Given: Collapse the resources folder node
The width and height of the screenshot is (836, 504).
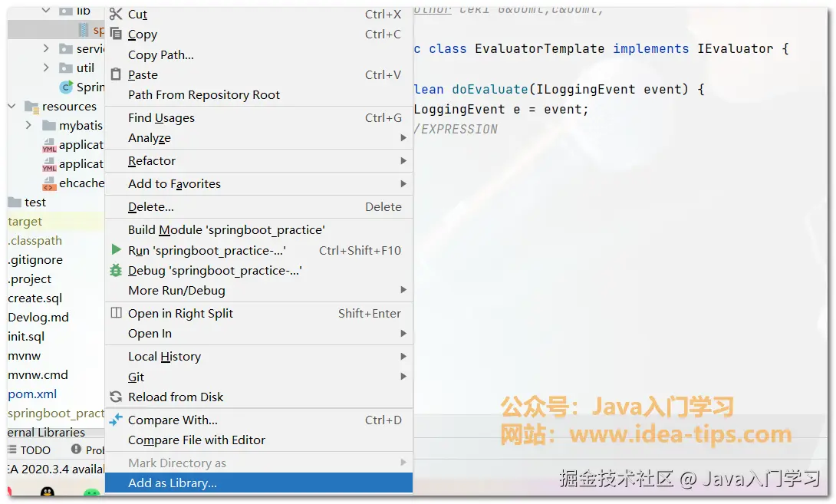Looking at the screenshot, I should point(12,106).
